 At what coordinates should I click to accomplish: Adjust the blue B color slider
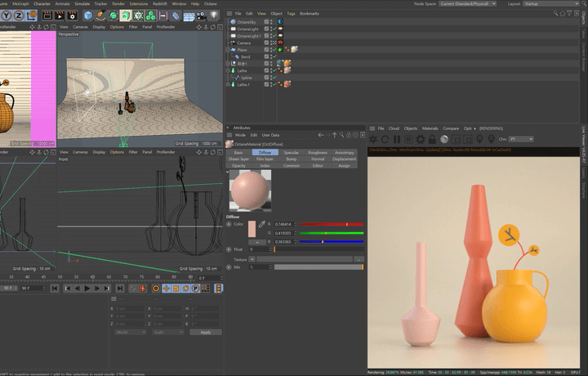click(x=331, y=242)
